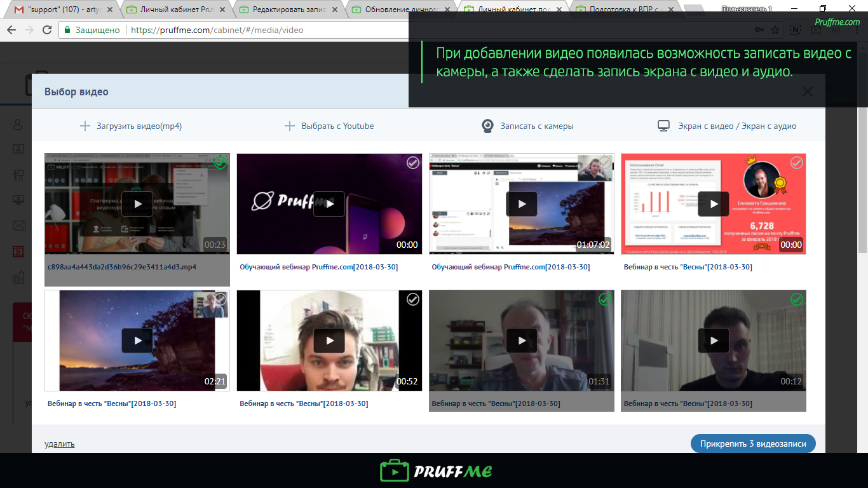Play the Pruffme logo video lasting 00:00

329,204
